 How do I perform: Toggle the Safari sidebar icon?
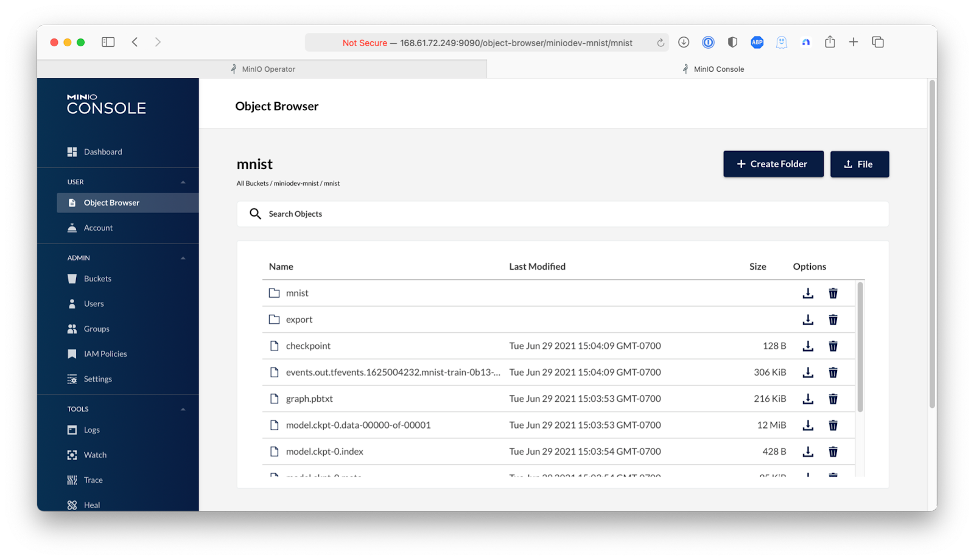pyautogui.click(x=108, y=42)
